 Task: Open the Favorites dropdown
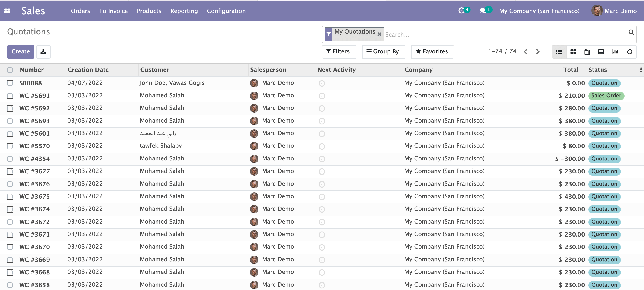432,51
